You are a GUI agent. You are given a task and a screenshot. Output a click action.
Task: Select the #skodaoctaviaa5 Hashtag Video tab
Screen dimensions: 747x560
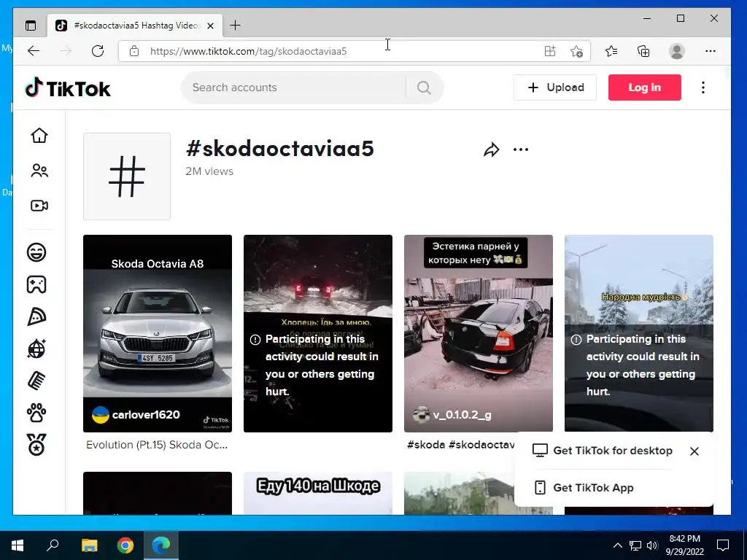134,26
